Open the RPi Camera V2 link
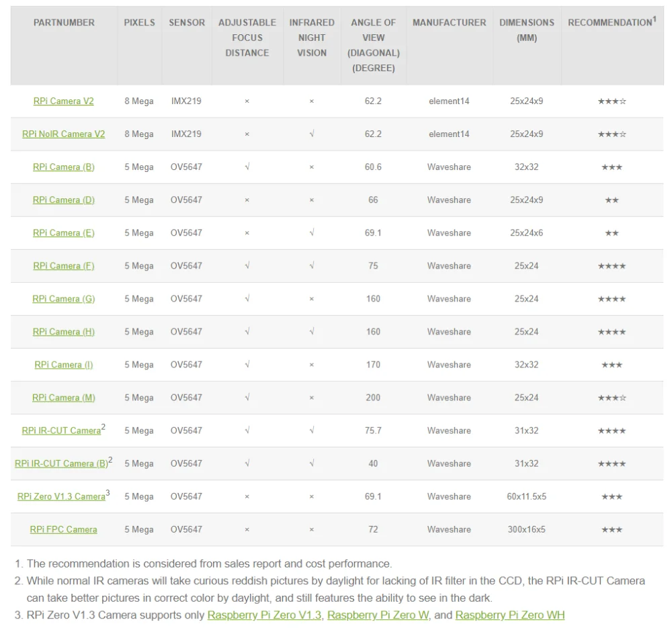 (64, 101)
